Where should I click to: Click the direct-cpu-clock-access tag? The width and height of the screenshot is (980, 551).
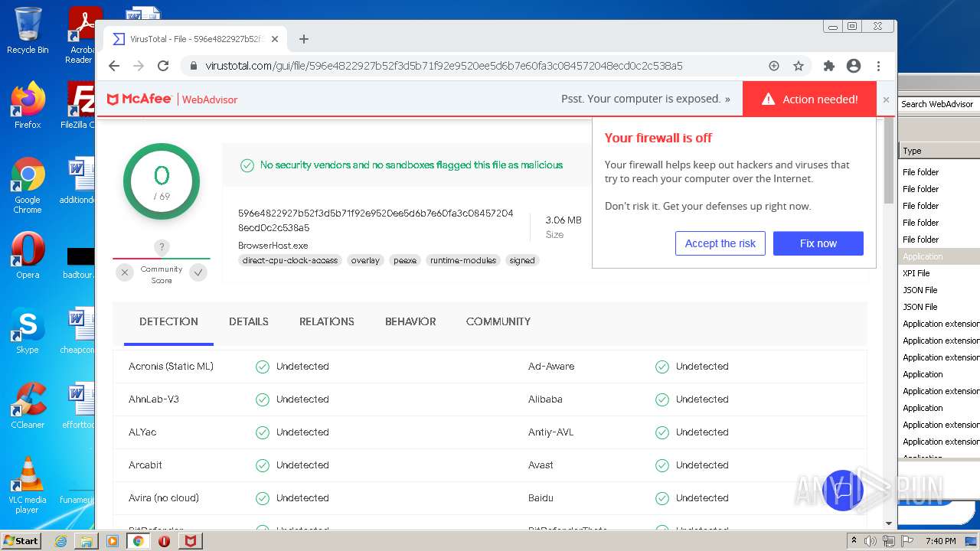coord(290,260)
